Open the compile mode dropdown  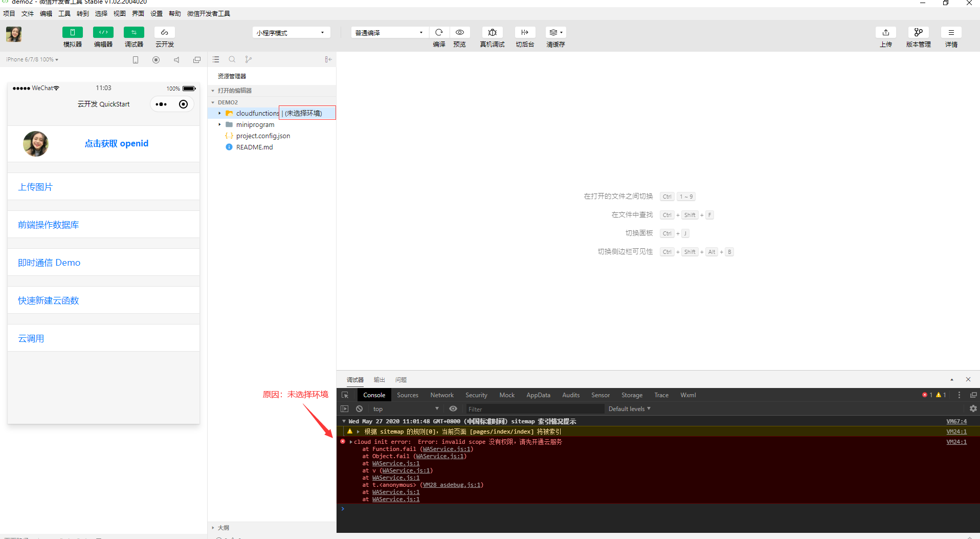point(390,33)
